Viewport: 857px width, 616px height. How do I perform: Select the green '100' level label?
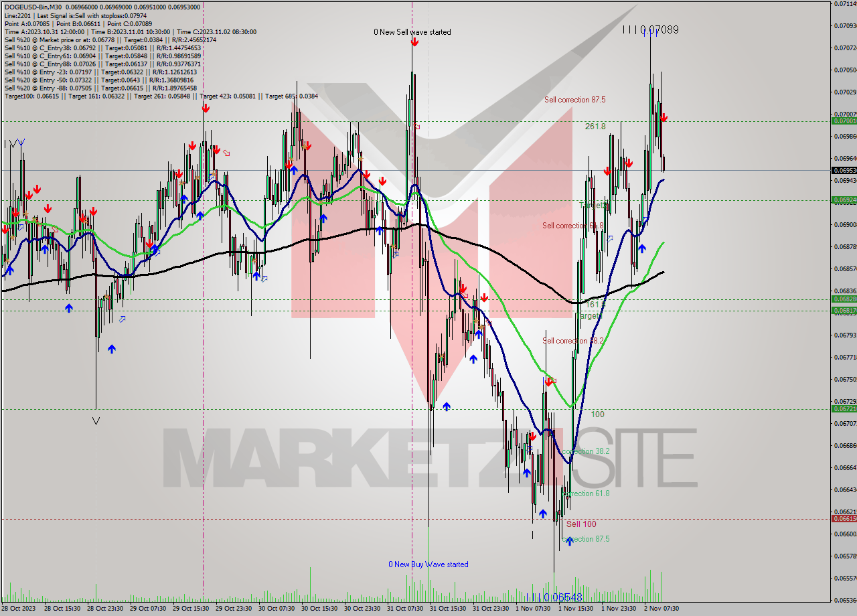click(597, 414)
